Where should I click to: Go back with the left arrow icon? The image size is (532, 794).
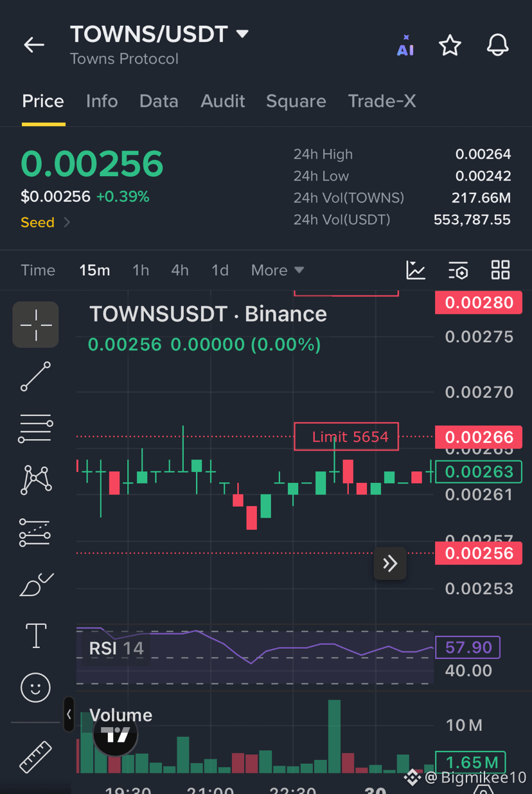(34, 44)
